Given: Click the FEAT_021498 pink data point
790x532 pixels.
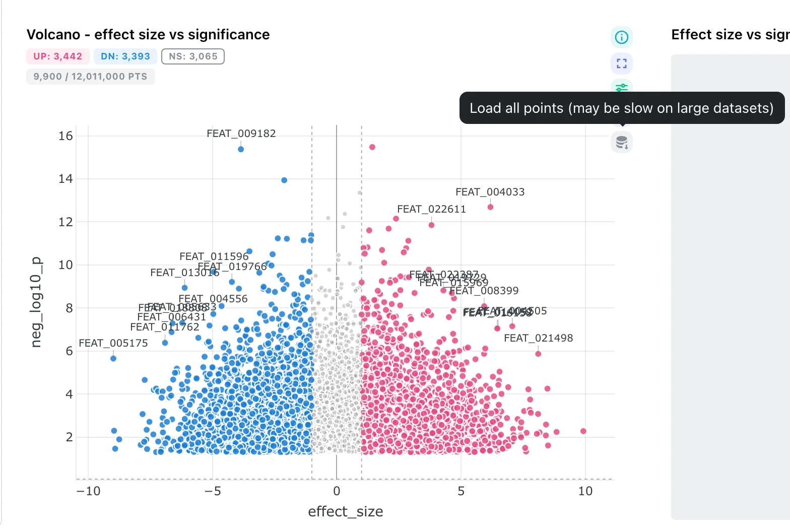Looking at the screenshot, I should tap(538, 354).
